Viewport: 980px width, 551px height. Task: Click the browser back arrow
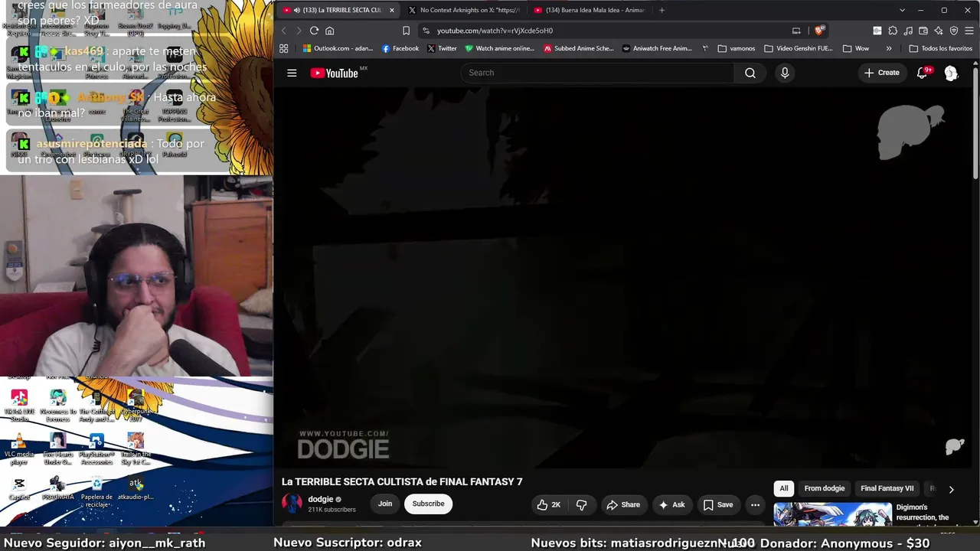pyautogui.click(x=283, y=31)
